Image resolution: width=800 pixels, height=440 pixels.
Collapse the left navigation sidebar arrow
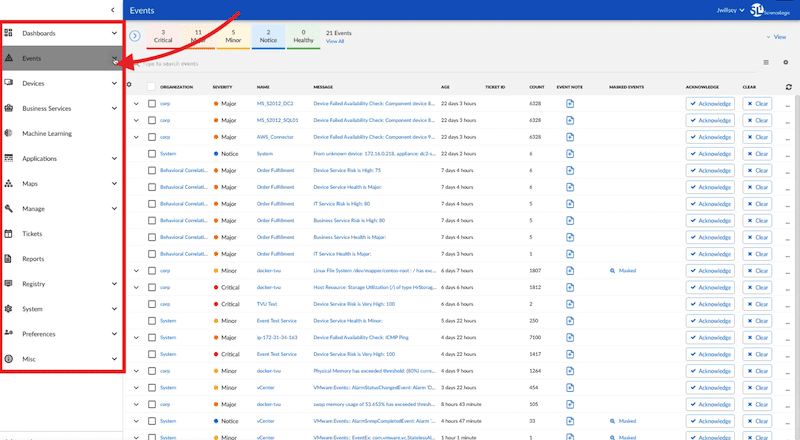113,10
